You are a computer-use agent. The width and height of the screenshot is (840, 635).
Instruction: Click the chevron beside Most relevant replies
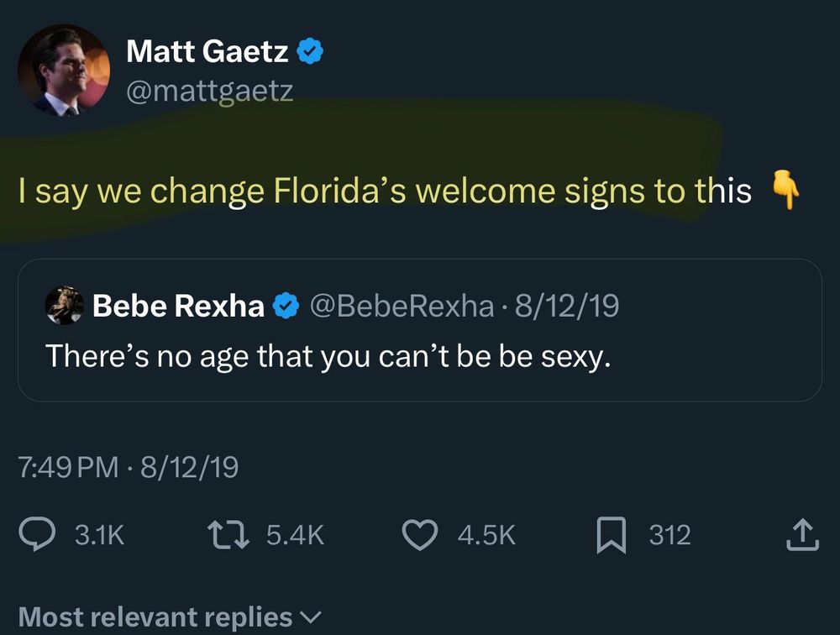[311, 618]
